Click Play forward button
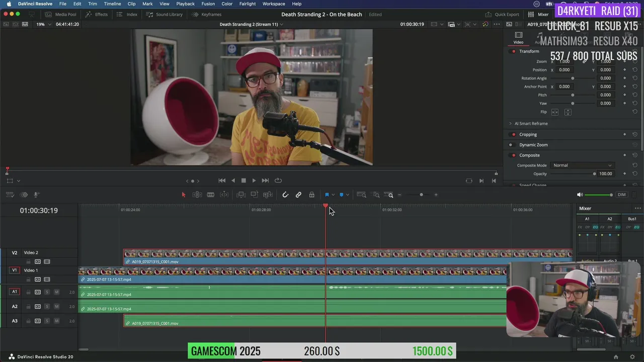This screenshot has height=362, width=644. pyautogui.click(x=254, y=180)
